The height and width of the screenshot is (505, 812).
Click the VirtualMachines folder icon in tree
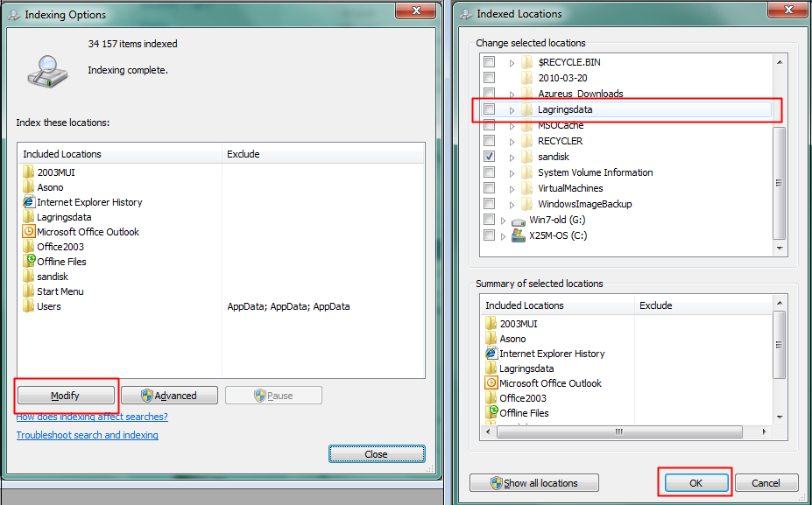pyautogui.click(x=527, y=188)
